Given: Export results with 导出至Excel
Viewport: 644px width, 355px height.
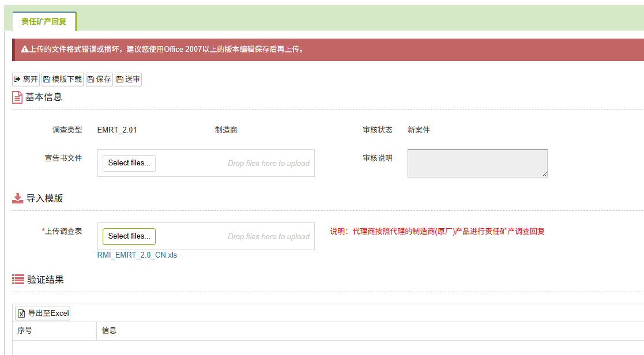Looking at the screenshot, I should [x=43, y=314].
